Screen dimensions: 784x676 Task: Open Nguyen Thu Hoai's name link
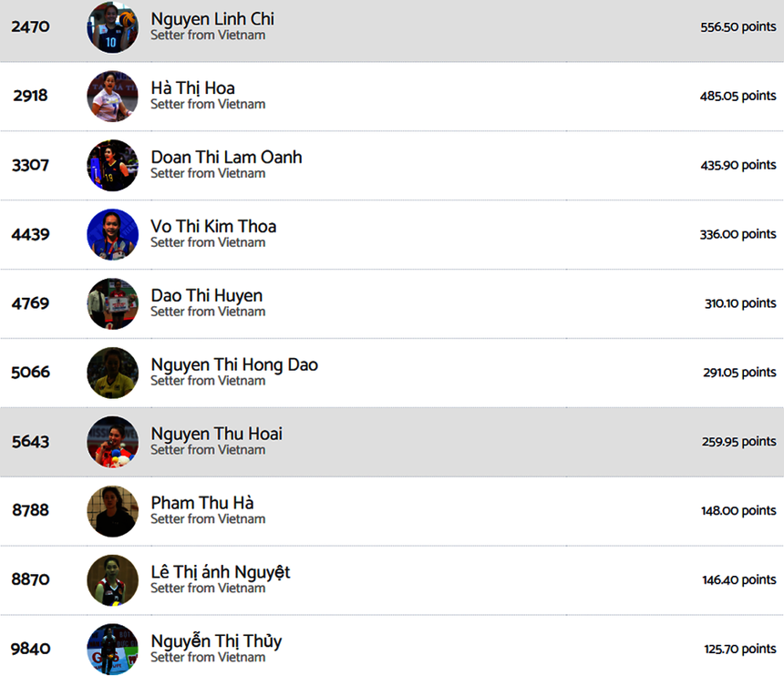click(216, 435)
